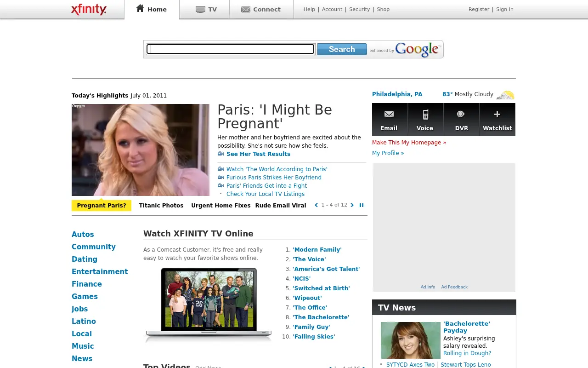
Task: Open 'The Bachelorette' show link
Action: [x=321, y=317]
